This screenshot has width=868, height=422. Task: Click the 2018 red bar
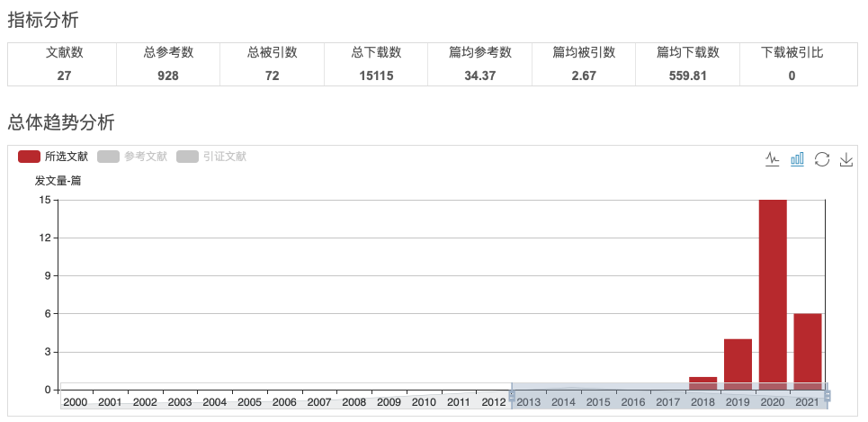[703, 383]
